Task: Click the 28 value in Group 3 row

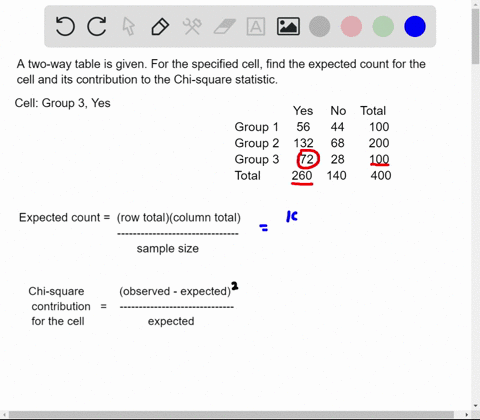Action: (337, 159)
